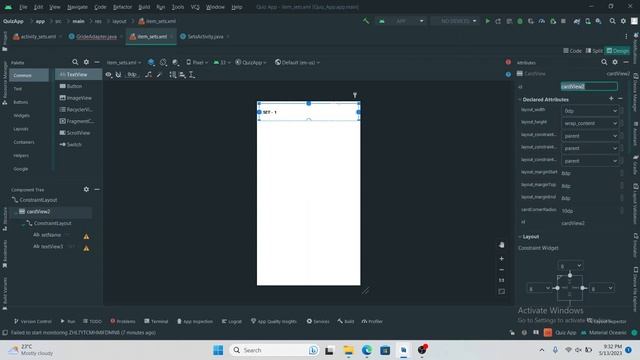Switch to the activity_sets.xml tab
The width and height of the screenshot is (640, 360).
(x=38, y=36)
